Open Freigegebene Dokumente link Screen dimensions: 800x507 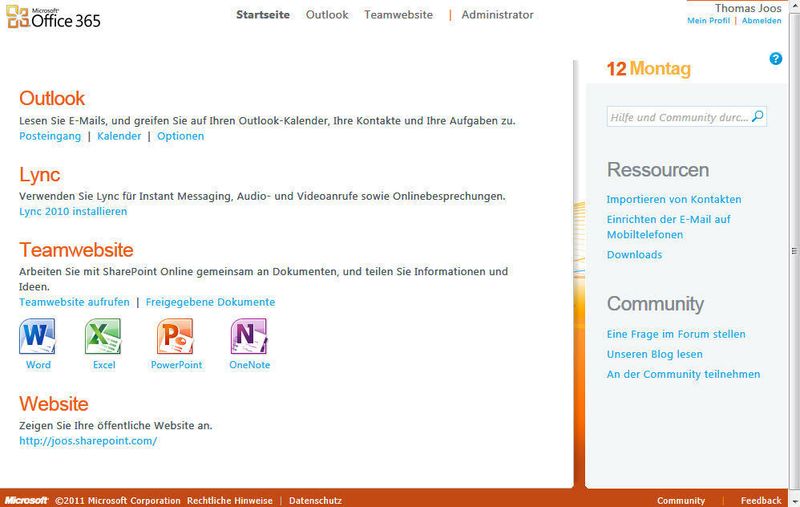210,302
